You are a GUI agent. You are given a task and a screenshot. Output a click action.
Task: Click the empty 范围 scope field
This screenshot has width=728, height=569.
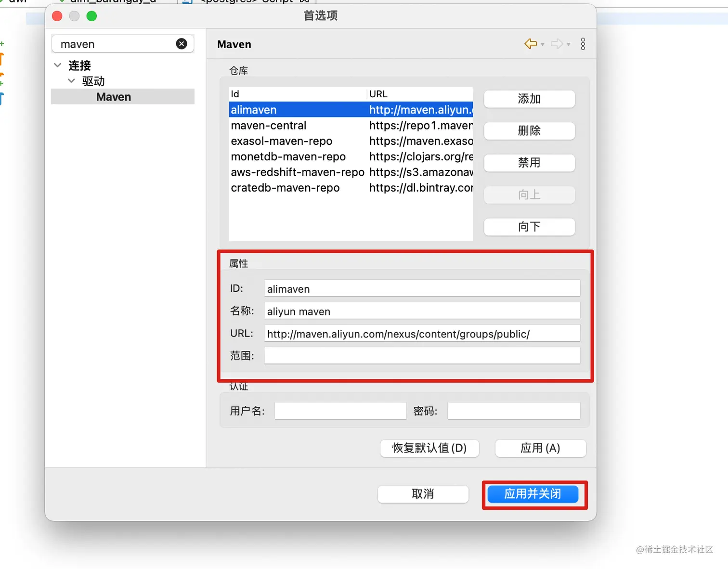[x=422, y=356]
